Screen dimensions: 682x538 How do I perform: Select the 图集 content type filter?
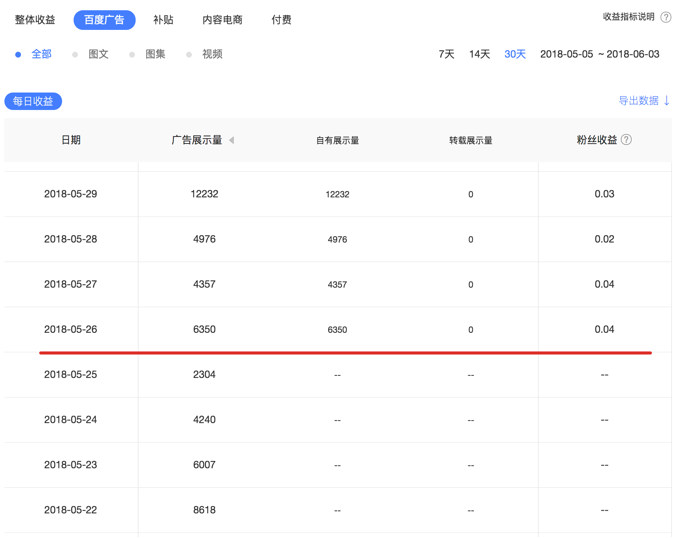pos(155,54)
